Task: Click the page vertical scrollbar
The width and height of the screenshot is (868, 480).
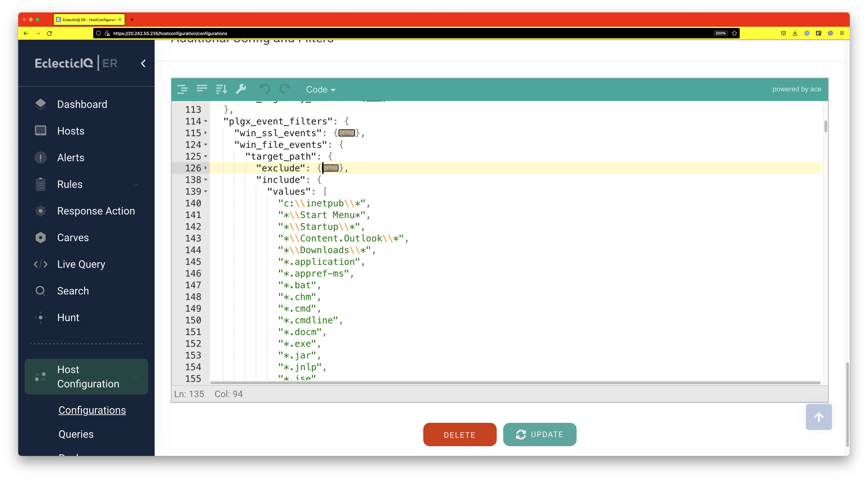Action: coord(847,405)
